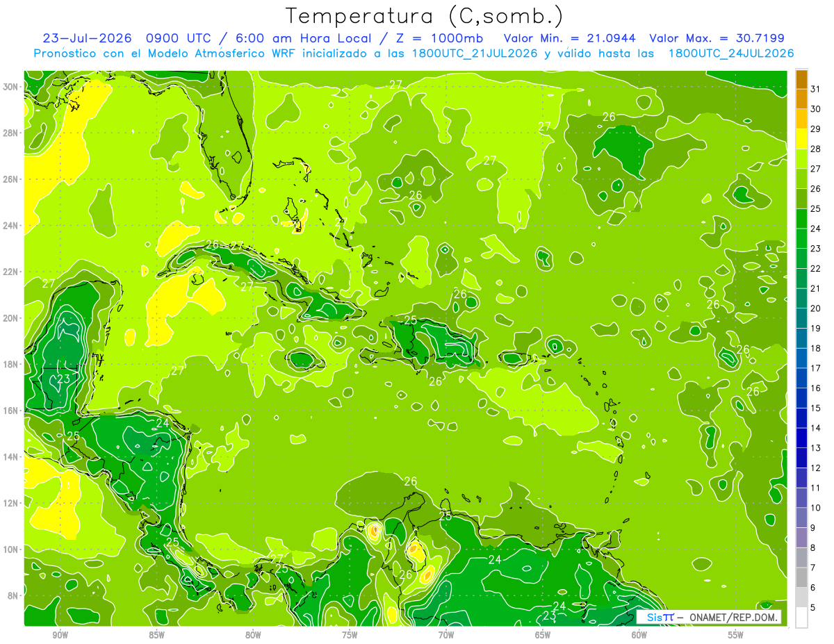Click the dark orange top swatch of the color scale
Viewport: 834px width, 644px height.
pos(801,79)
